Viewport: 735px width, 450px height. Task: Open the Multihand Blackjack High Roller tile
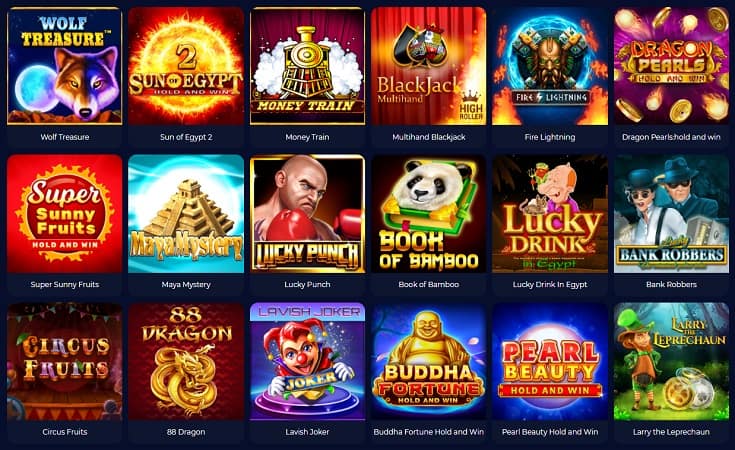[x=428, y=66]
